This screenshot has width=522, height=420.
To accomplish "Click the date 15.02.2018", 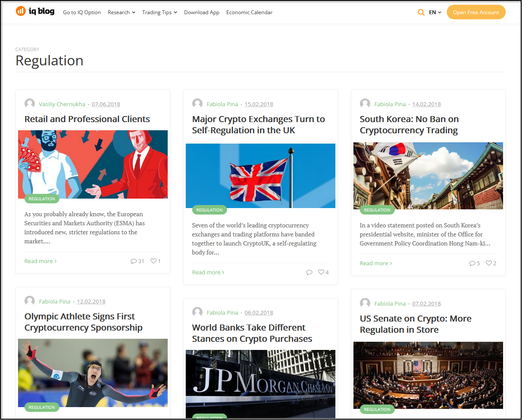I will point(259,104).
